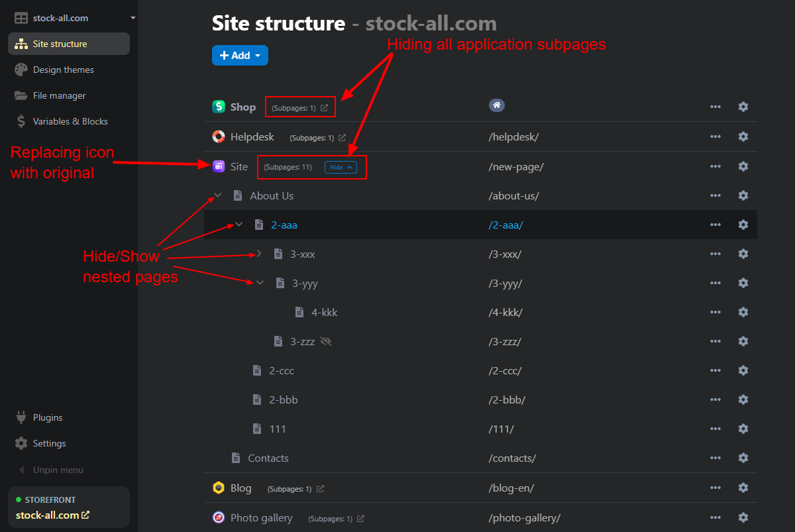Screen dimensions: 795x532
Task: Click the purple Site application icon
Action: coord(219,166)
